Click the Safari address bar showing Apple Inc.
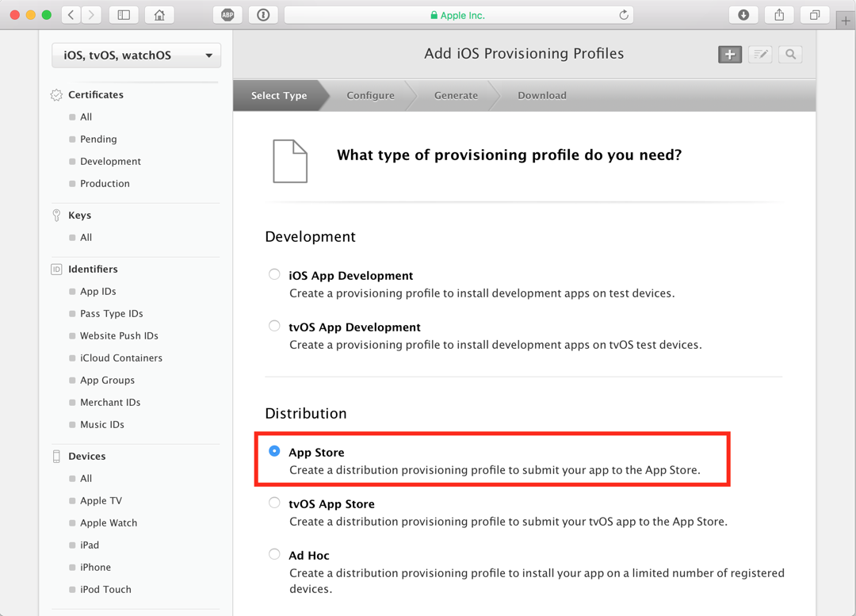 click(x=459, y=15)
